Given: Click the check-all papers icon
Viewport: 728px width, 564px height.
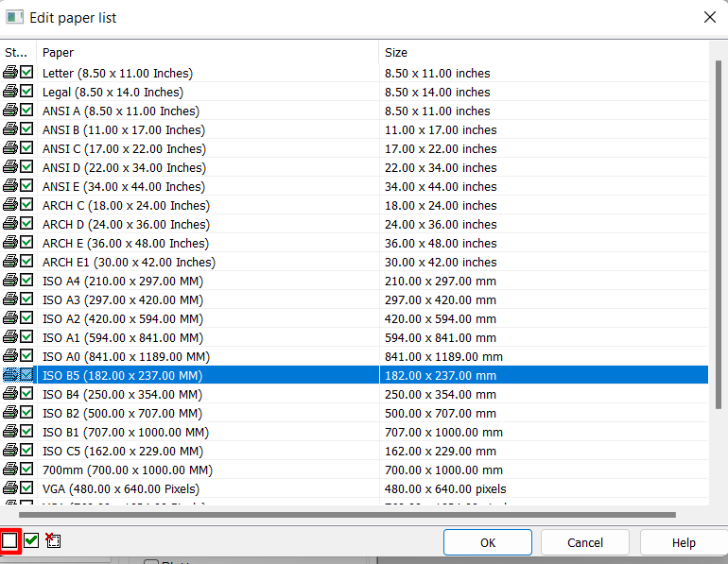Looking at the screenshot, I should tap(31, 540).
